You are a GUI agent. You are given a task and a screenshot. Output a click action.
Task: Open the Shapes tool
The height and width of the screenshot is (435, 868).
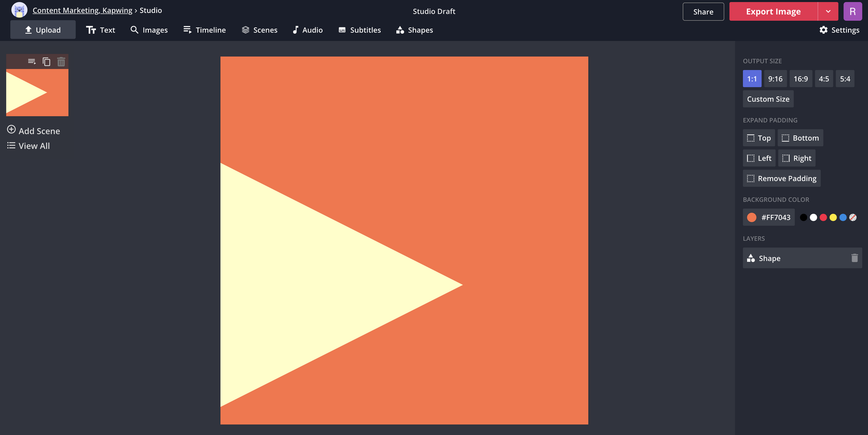414,30
